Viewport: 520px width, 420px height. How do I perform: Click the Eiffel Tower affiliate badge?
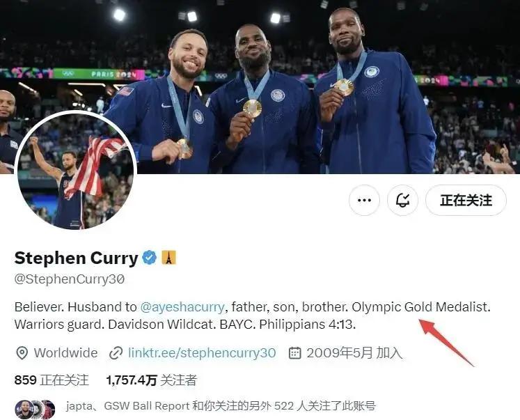[x=168, y=258]
